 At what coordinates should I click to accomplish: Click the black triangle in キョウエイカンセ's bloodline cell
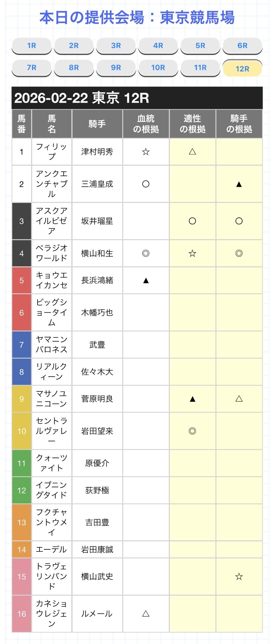tap(146, 280)
